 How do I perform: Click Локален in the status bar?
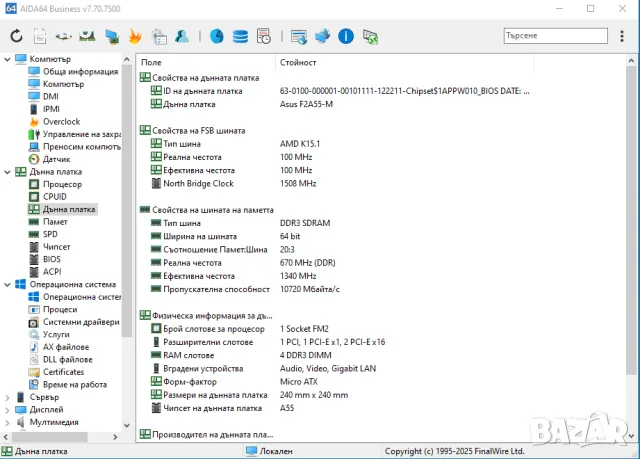(276, 451)
